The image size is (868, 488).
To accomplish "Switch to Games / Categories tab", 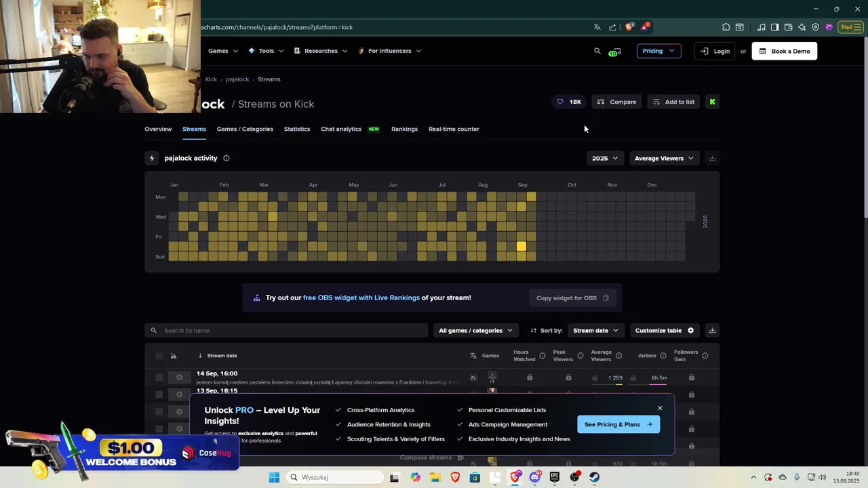I will pos(245,129).
